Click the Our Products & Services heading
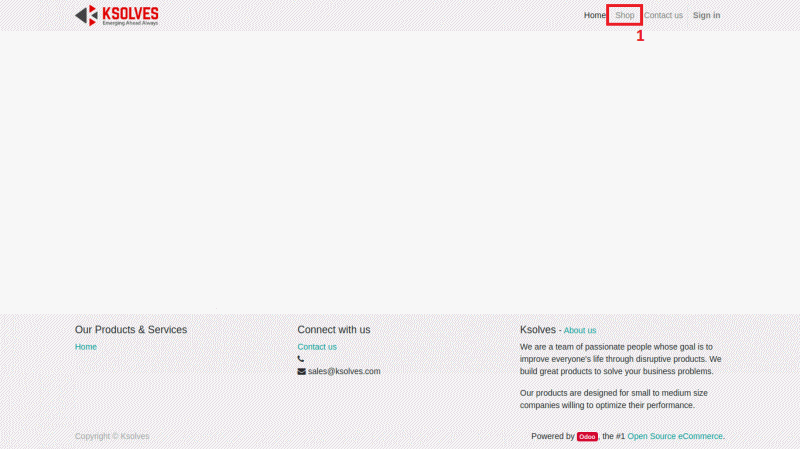 pyautogui.click(x=131, y=329)
